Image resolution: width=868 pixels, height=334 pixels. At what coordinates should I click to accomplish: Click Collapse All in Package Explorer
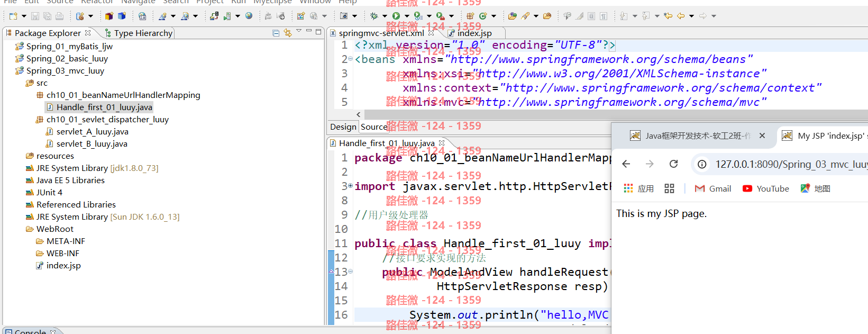point(276,33)
